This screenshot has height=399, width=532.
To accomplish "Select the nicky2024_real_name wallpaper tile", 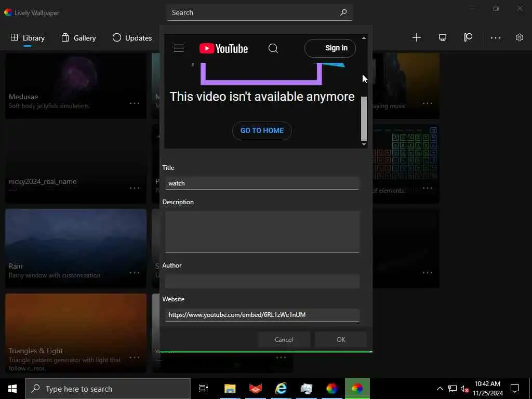I will pos(76,164).
